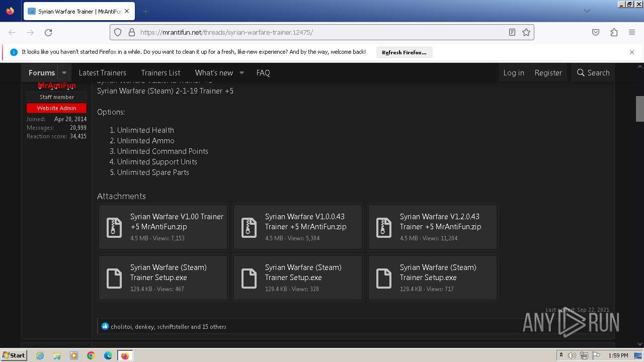Open Steam Trainer Setup.exe with 328 views
The image size is (644, 362).
click(303, 272)
